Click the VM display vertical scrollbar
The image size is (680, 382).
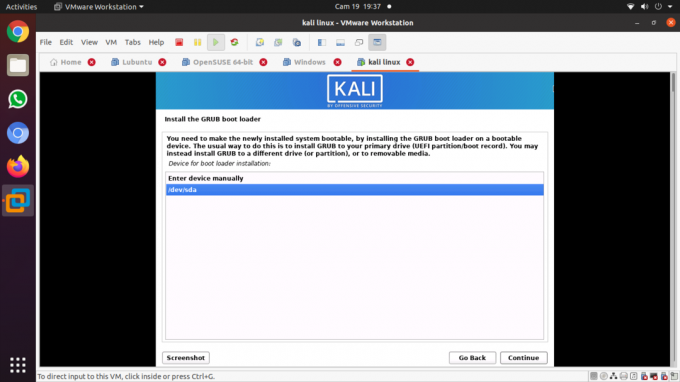tap(673, 219)
